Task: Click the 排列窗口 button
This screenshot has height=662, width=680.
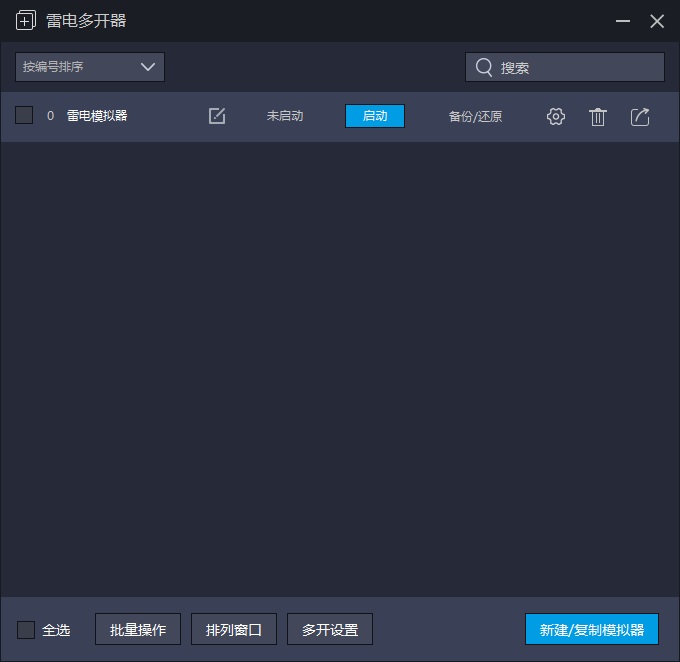Action: [234, 629]
